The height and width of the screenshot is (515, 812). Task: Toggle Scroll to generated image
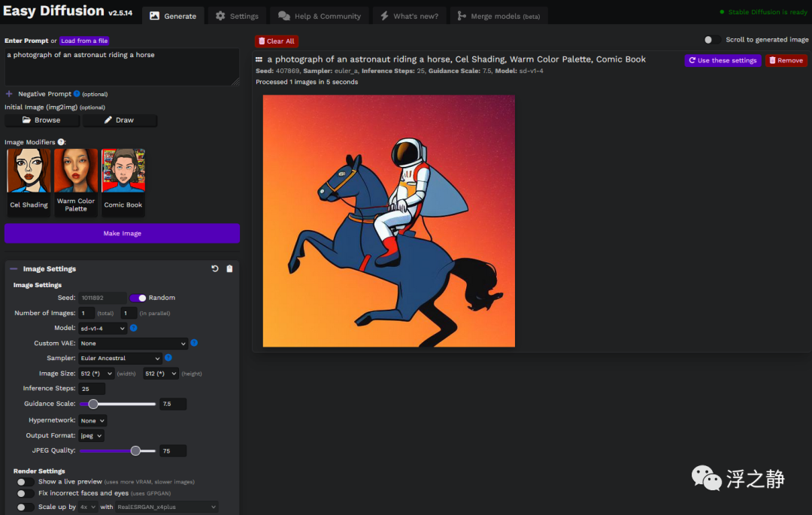(x=712, y=40)
